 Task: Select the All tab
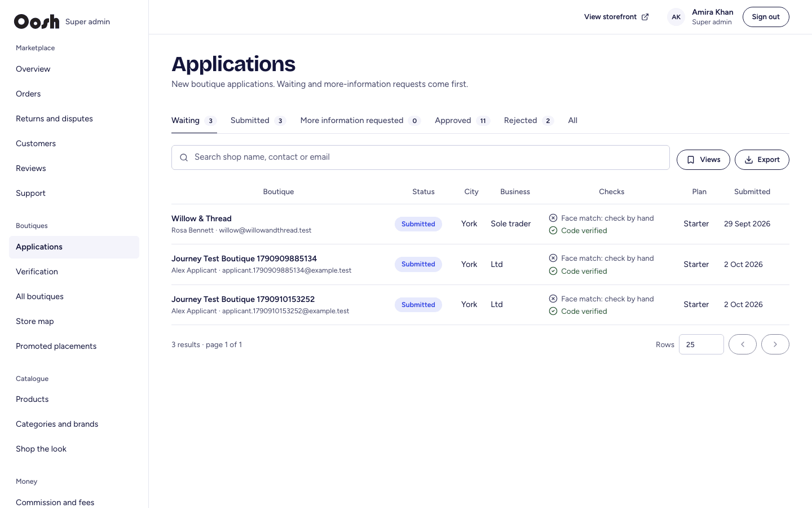click(x=573, y=120)
